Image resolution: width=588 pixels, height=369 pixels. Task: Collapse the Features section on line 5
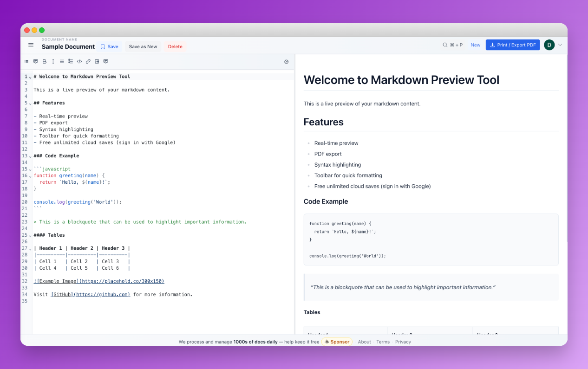tap(30, 104)
